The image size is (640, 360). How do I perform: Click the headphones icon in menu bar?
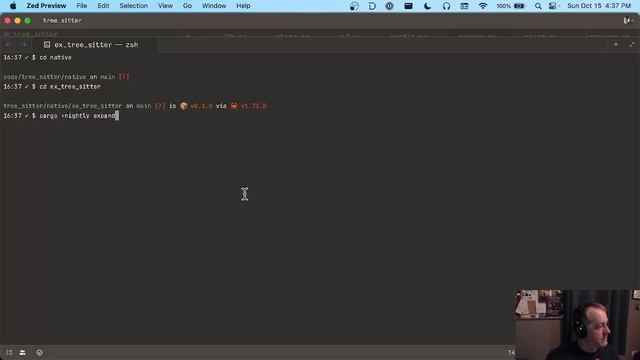[x=446, y=6]
